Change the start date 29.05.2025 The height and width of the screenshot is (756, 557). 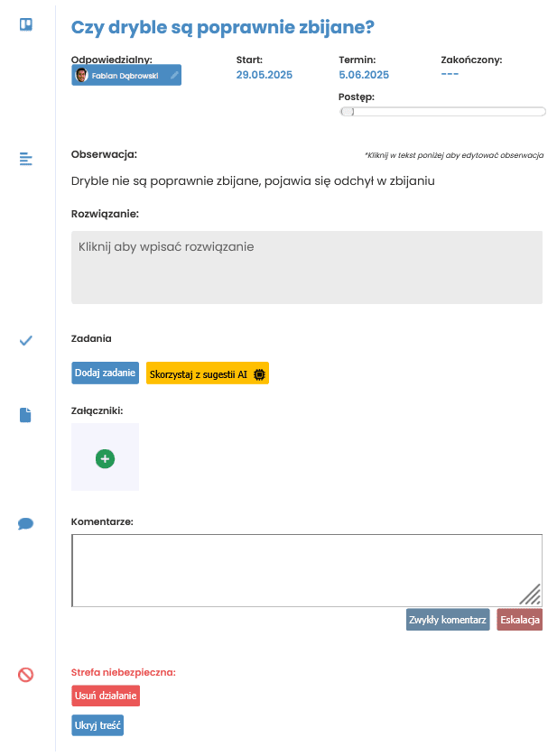pos(264,75)
